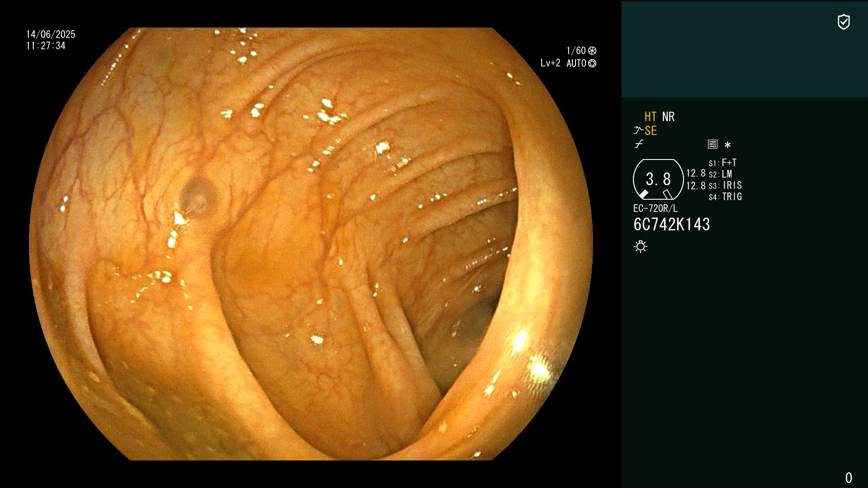Click the filled forceps channel marker in scope diagram

pyautogui.click(x=643, y=194)
